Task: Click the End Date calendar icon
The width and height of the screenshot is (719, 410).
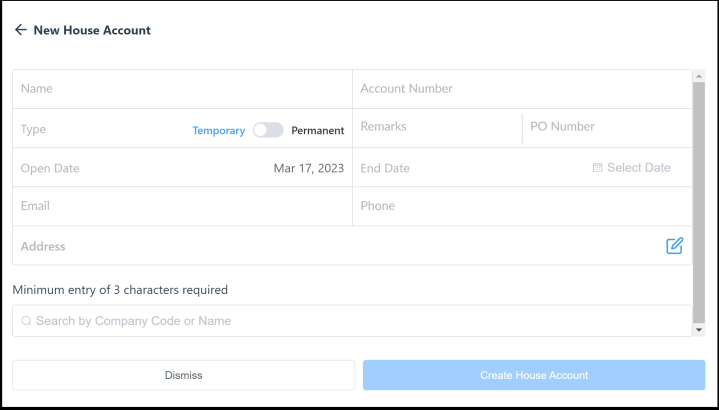Action: coord(597,168)
